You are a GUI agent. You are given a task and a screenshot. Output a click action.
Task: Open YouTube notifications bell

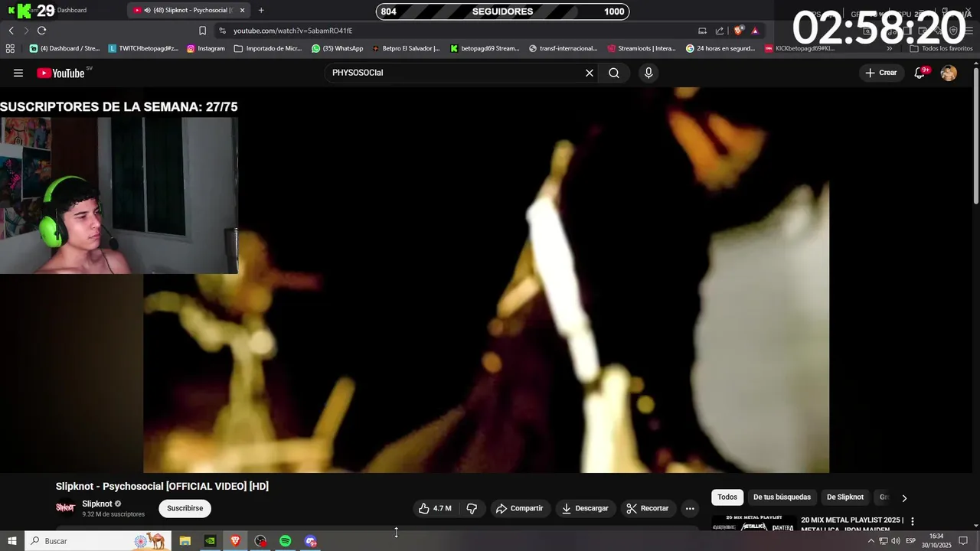[x=920, y=73]
